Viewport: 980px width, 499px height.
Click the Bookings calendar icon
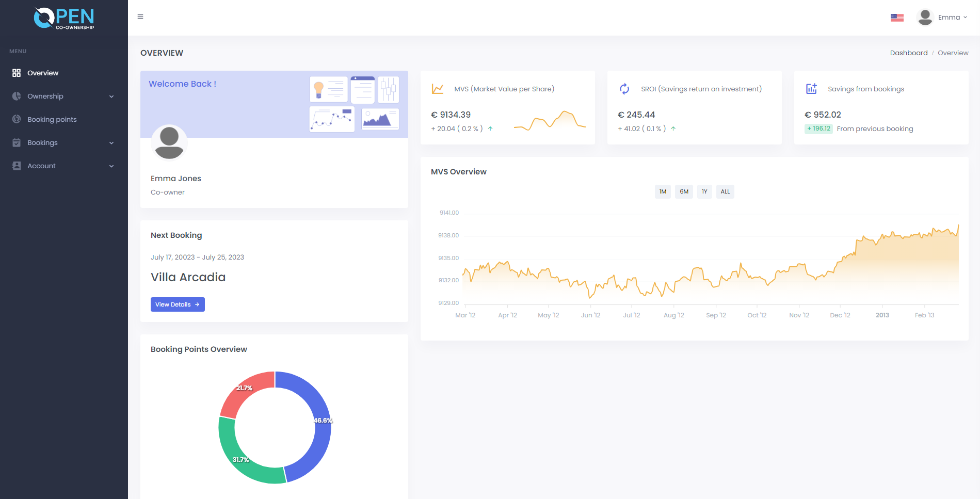pyautogui.click(x=17, y=142)
